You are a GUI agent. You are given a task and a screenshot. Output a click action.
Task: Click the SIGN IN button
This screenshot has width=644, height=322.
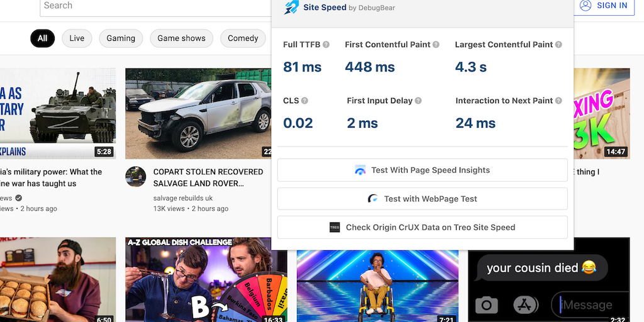pyautogui.click(x=604, y=6)
